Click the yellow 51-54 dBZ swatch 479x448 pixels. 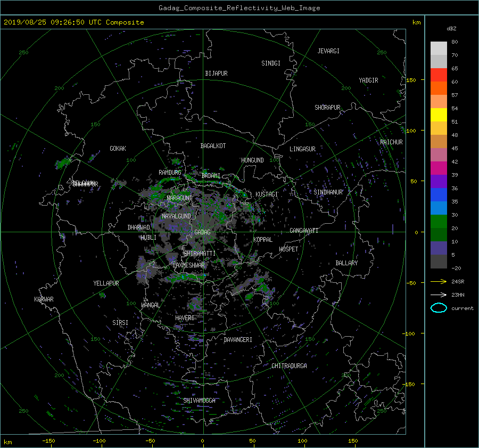point(439,115)
